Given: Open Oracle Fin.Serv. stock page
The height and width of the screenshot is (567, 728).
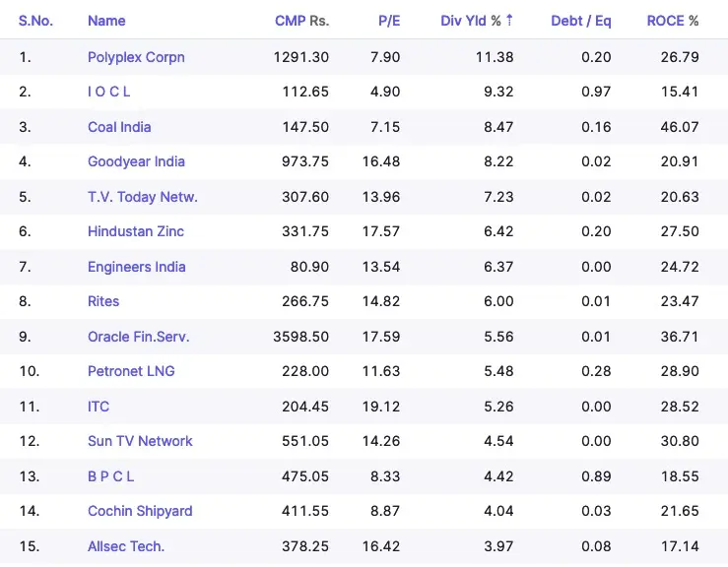Looking at the screenshot, I should pyautogui.click(x=139, y=337).
